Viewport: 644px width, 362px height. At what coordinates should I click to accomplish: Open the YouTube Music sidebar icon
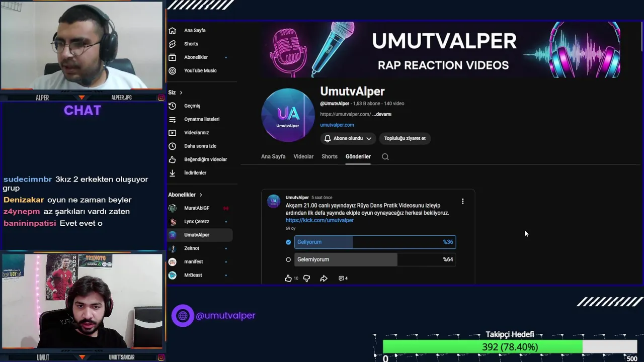172,71
